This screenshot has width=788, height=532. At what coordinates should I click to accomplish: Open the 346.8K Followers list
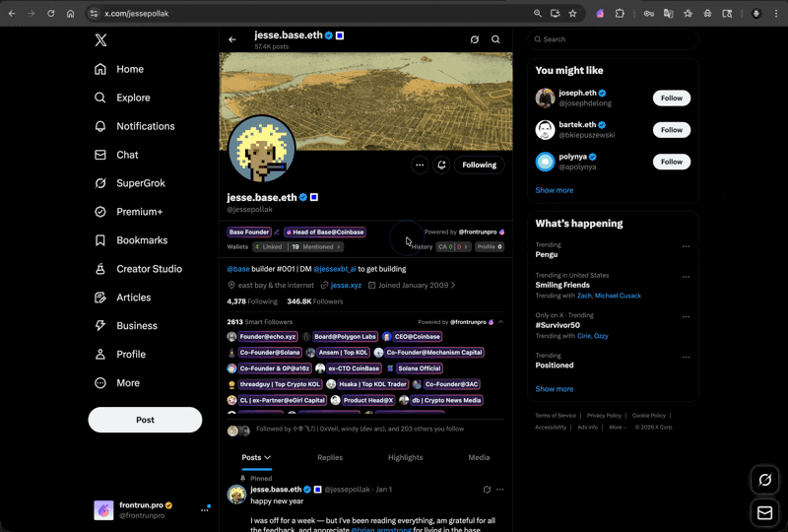(x=315, y=301)
